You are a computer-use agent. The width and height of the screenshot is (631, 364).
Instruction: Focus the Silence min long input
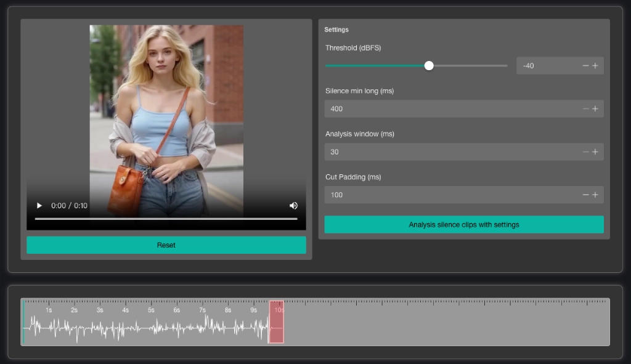coord(450,109)
